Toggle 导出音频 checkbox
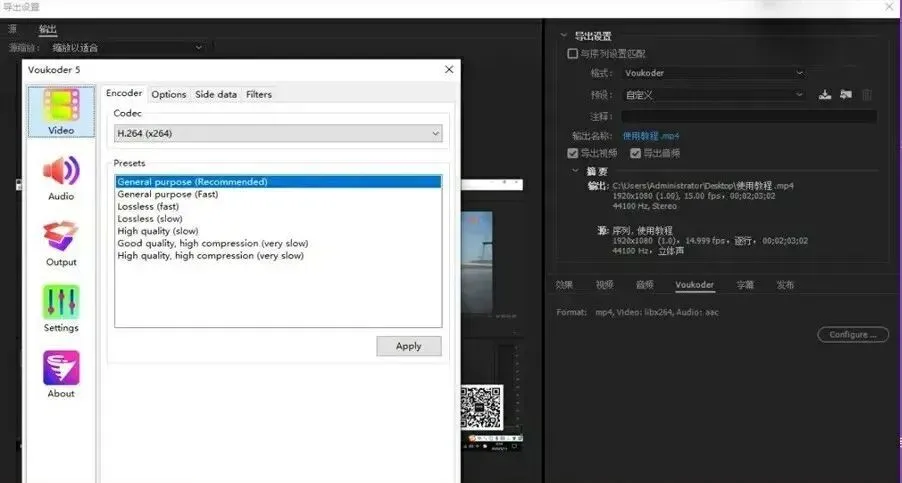 (636, 153)
